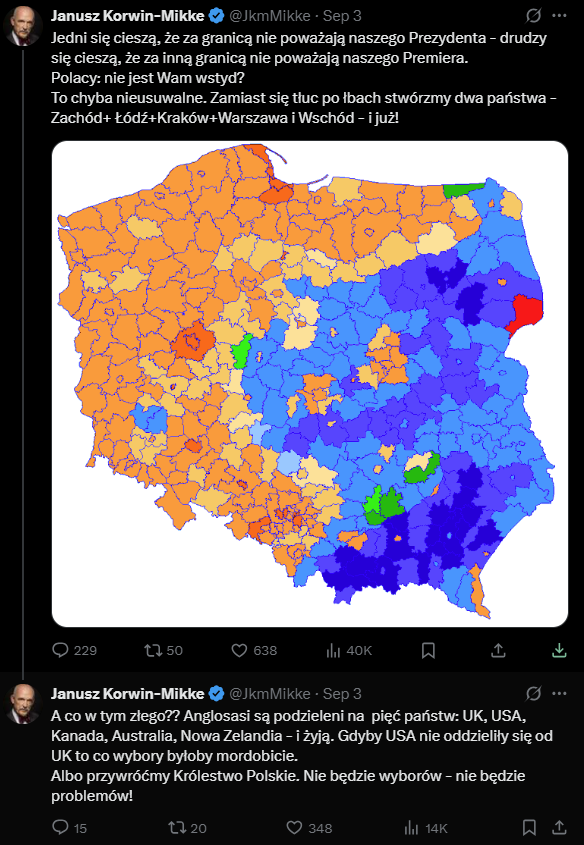The image size is (584, 845).
Task: Share the second tweet via upload arrow
Action: [560, 828]
